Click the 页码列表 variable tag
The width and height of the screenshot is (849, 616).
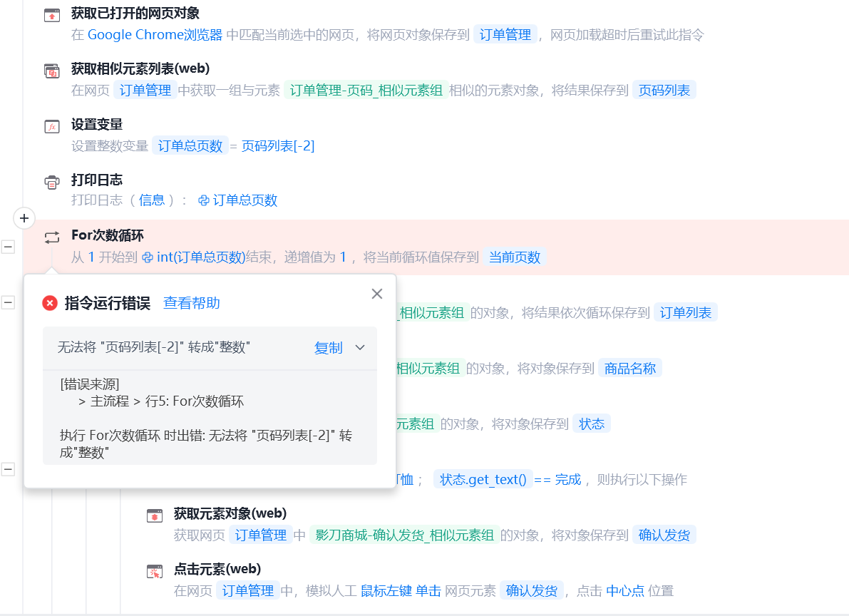[664, 90]
